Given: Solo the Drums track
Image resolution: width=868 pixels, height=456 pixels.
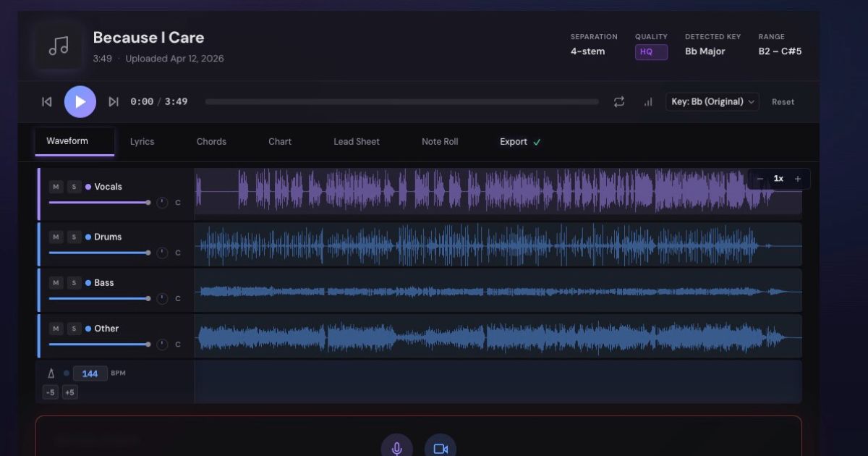Looking at the screenshot, I should point(75,237).
